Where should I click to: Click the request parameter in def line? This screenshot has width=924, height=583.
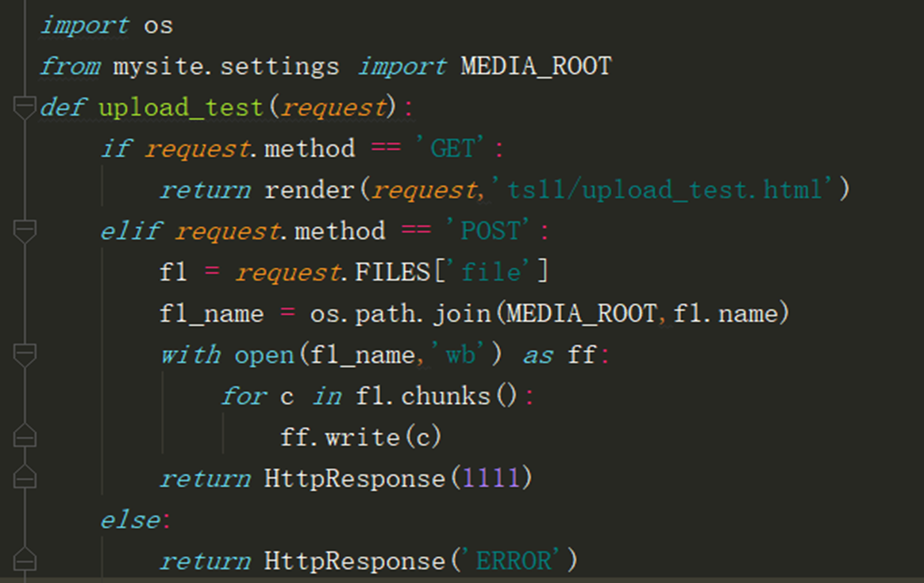(333, 109)
